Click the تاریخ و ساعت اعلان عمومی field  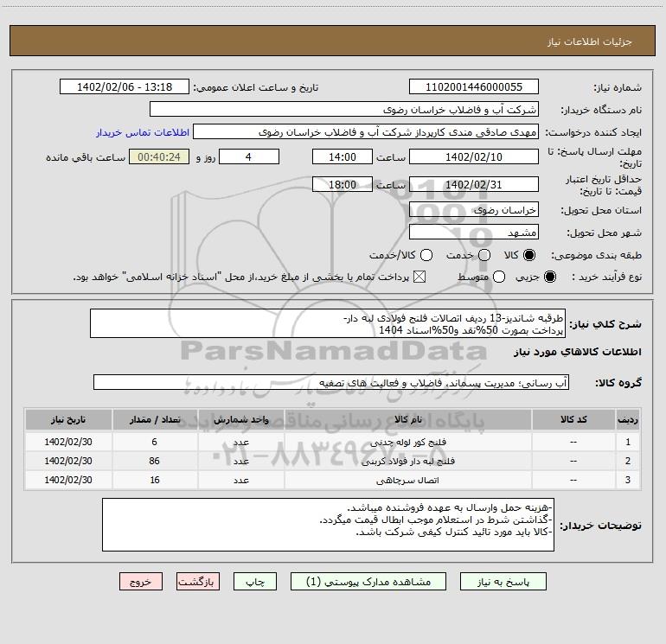pyautogui.click(x=125, y=86)
